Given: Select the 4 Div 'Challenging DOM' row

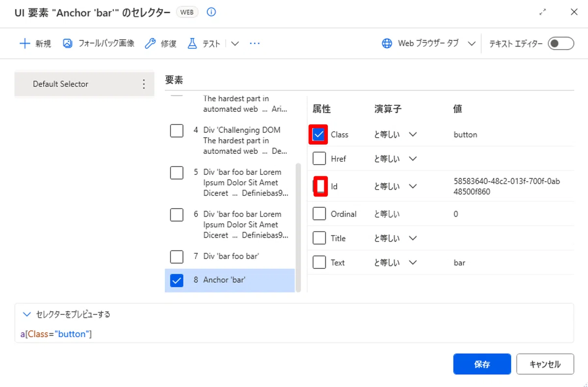Looking at the screenshot, I should [x=230, y=141].
